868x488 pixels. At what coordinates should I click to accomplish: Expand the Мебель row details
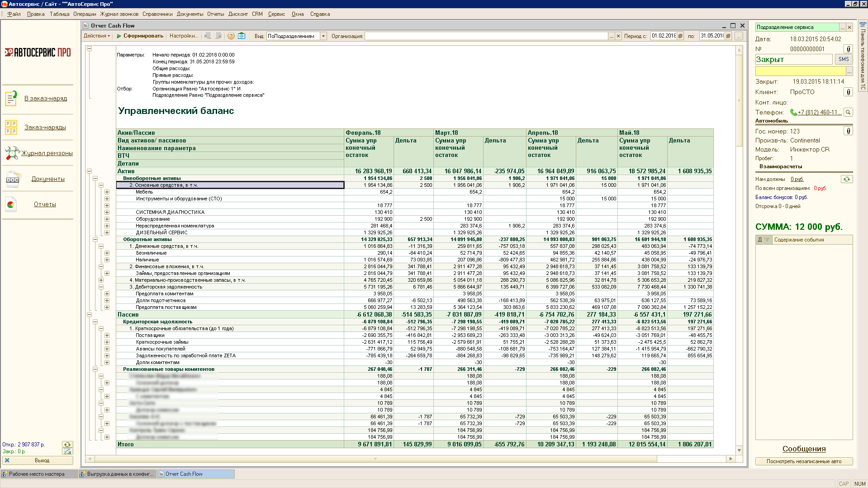[107, 192]
